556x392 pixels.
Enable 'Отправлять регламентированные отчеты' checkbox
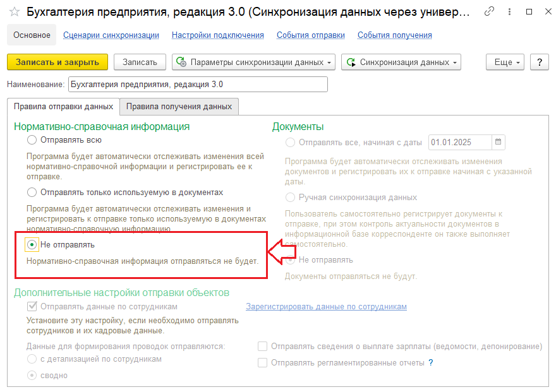tap(262, 362)
